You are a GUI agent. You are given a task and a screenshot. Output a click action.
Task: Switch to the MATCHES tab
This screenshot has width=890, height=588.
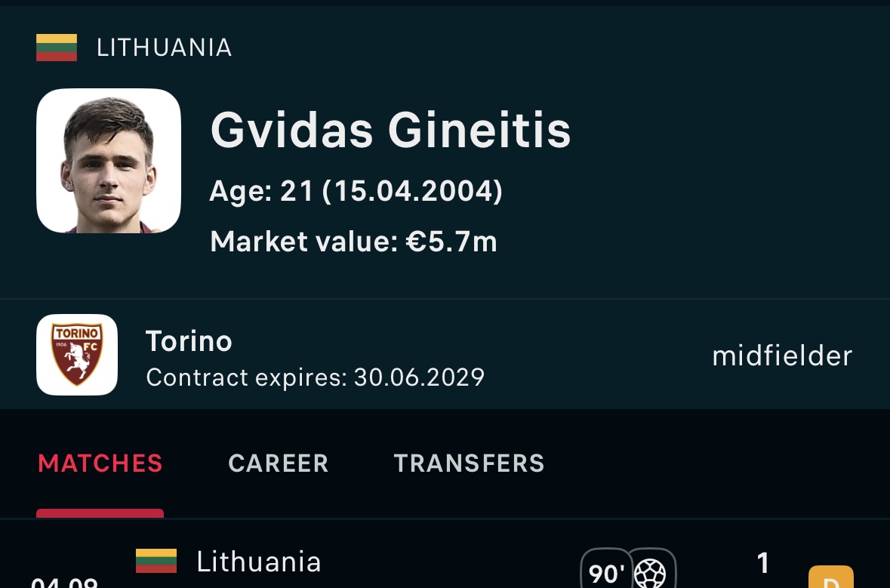click(100, 463)
